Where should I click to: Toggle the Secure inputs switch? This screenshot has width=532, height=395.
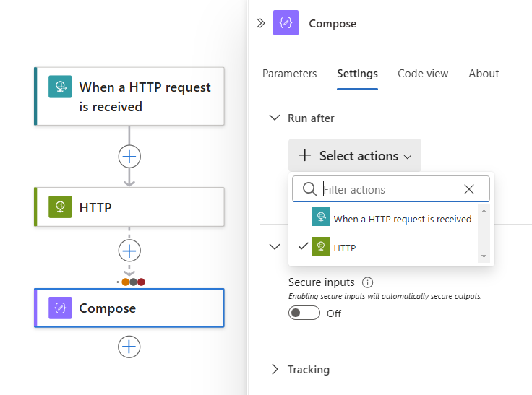(304, 313)
